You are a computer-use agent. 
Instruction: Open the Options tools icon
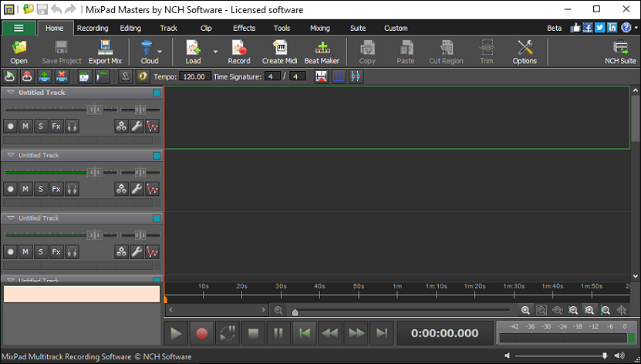[x=525, y=52]
